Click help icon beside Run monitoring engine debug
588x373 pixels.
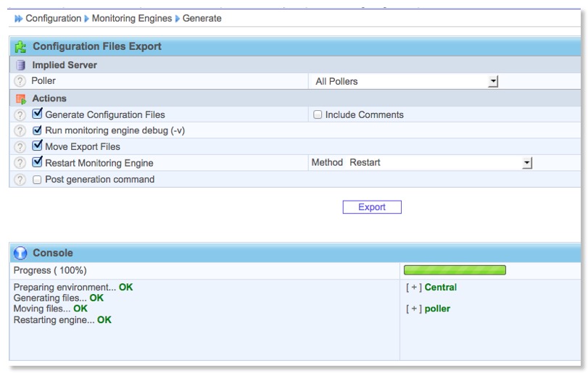point(20,131)
